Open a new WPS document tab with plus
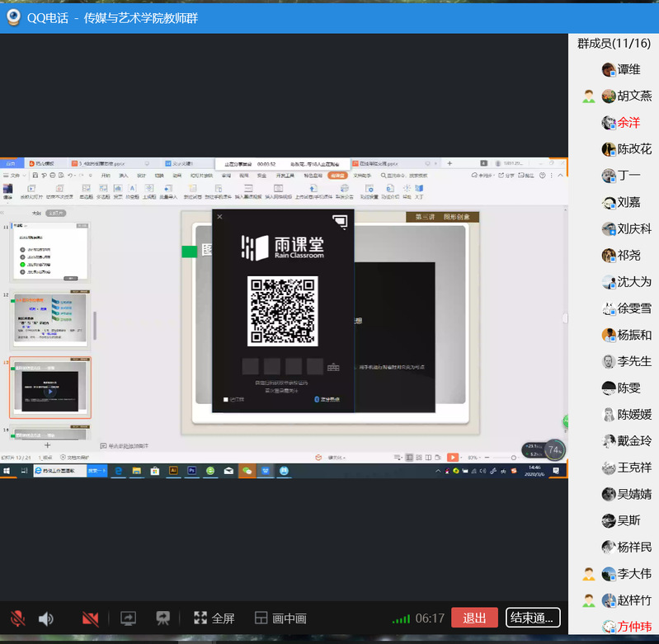 [x=450, y=163]
